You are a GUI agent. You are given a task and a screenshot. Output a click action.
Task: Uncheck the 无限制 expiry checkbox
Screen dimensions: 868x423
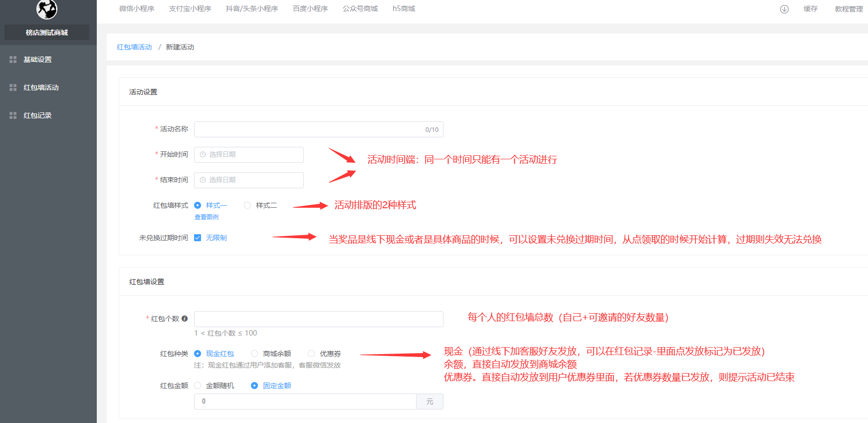(x=198, y=238)
